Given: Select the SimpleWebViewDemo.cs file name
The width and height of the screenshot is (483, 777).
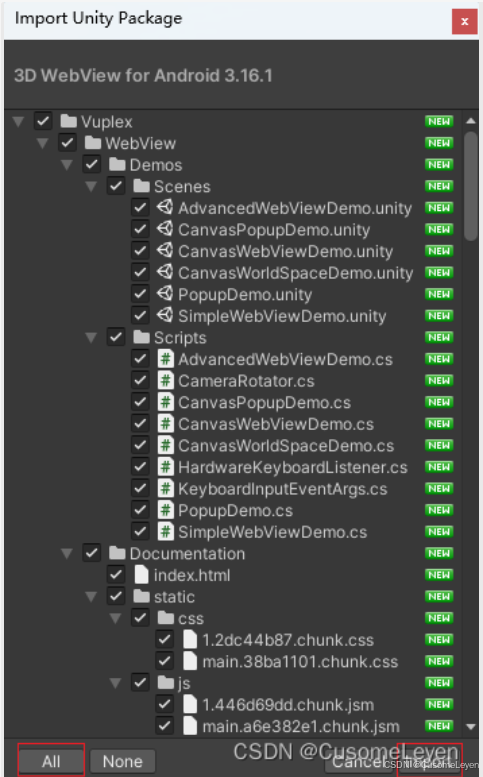Looking at the screenshot, I should point(272,532).
